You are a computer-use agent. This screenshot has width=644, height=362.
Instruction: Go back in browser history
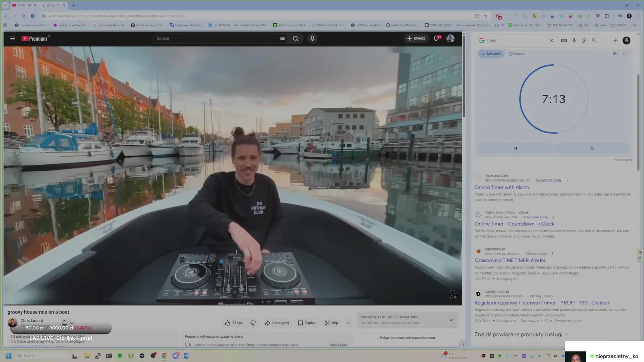[x=6, y=16]
